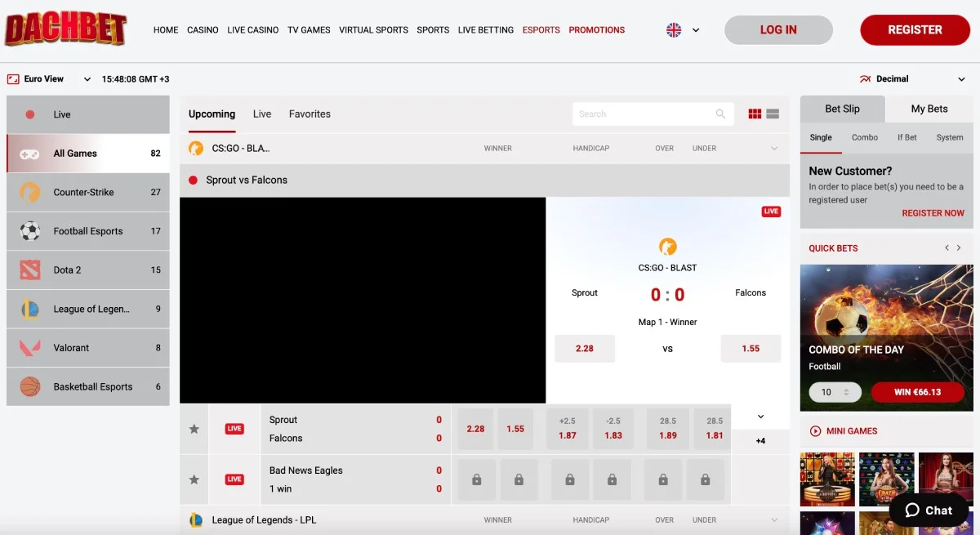The image size is (980, 535).
Task: Click the Register Now link
Action: (933, 213)
